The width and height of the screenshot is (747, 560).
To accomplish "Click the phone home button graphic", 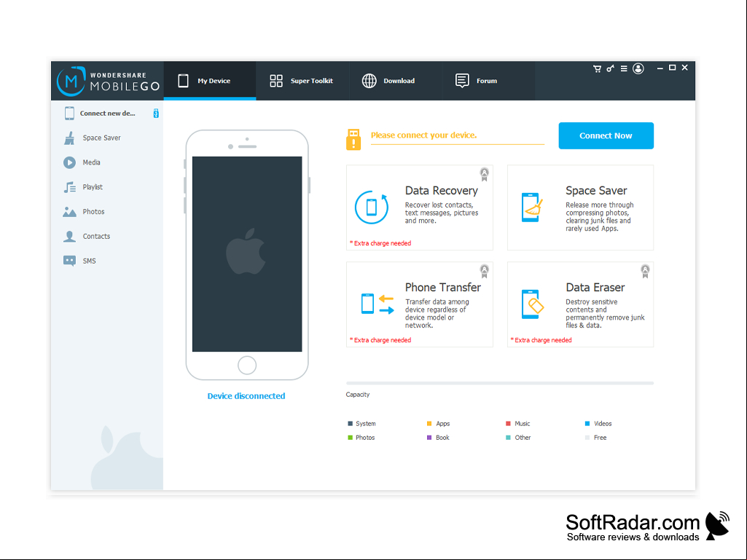I will [247, 366].
